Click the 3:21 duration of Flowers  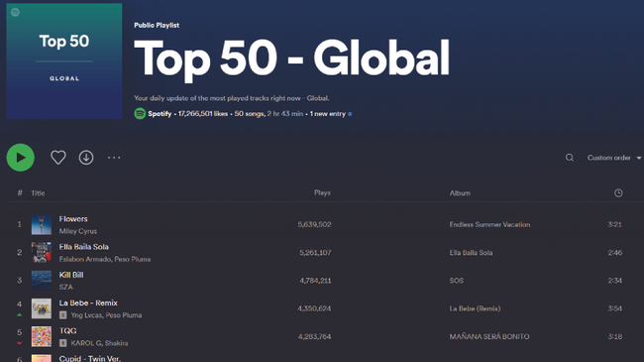coord(615,224)
